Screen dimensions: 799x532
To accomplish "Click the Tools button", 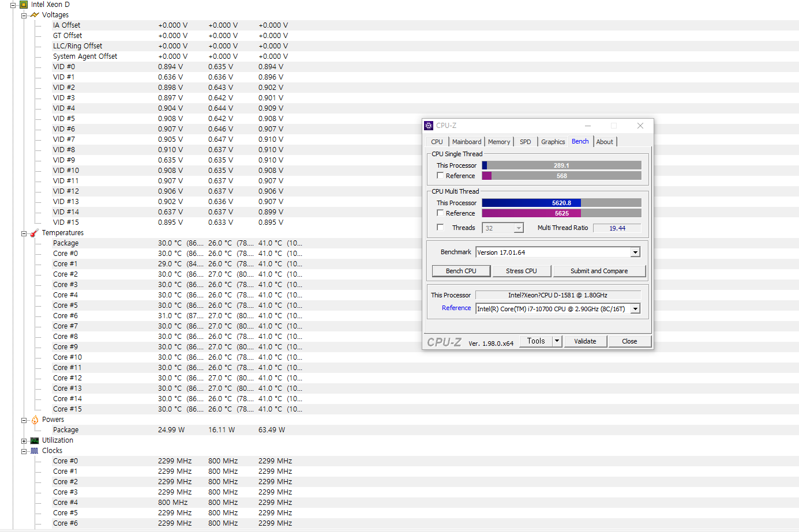I will [x=536, y=341].
